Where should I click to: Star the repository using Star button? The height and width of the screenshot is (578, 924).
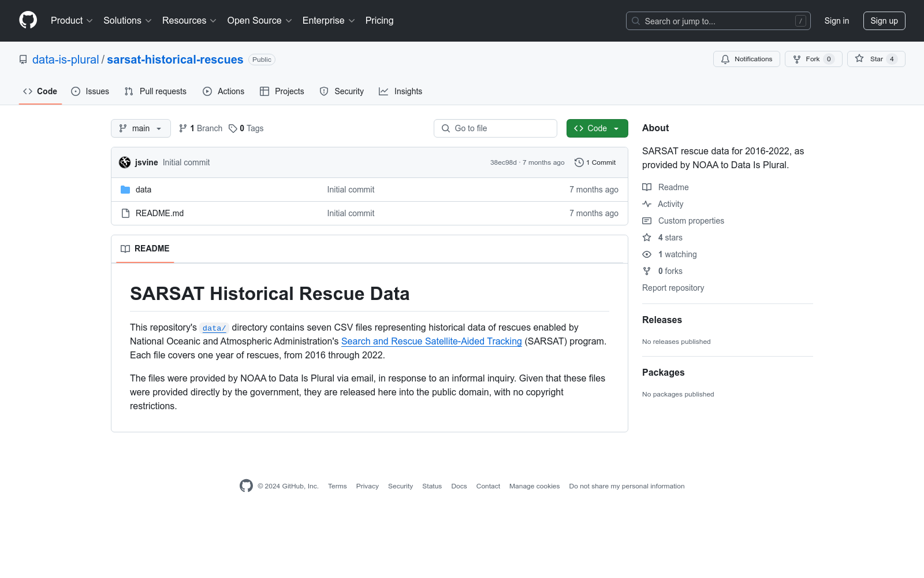876,59
